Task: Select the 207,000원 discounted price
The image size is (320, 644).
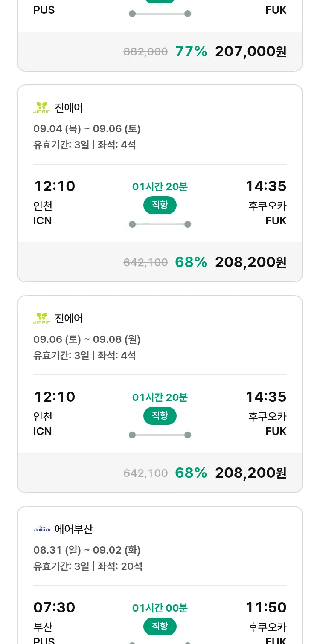Action: 250,52
